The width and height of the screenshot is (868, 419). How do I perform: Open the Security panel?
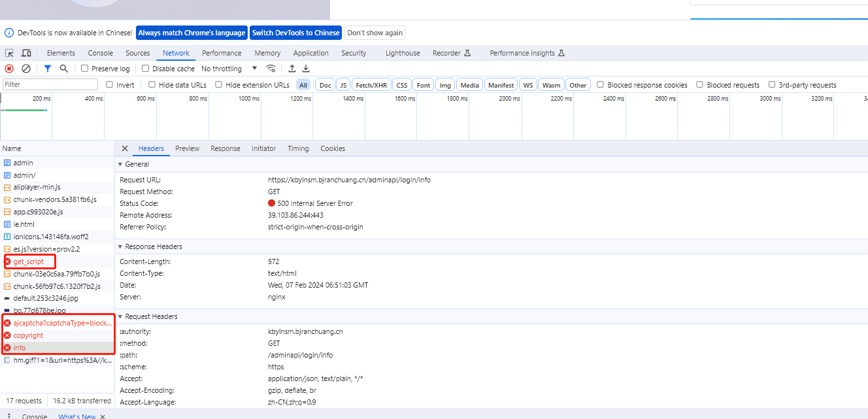click(354, 53)
